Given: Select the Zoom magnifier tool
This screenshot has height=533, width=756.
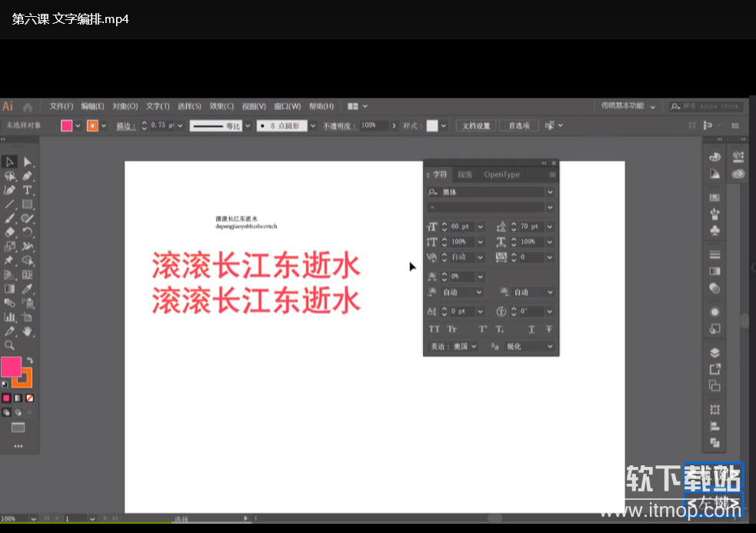Looking at the screenshot, I should click(10, 345).
